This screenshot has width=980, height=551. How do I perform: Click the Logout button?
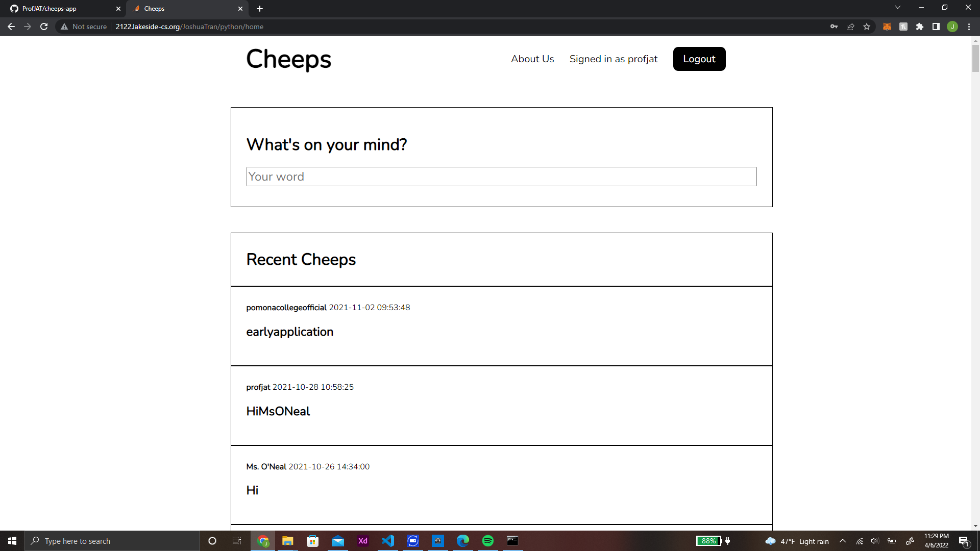699,59
